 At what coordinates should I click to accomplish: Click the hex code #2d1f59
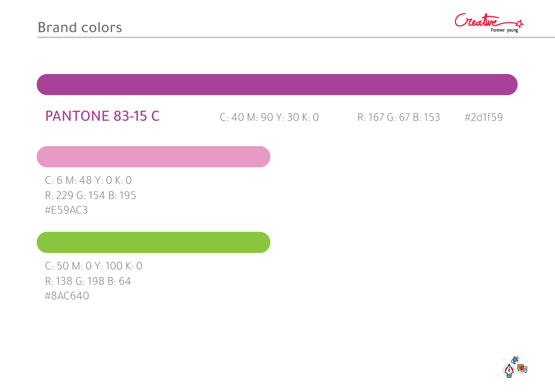coord(483,117)
